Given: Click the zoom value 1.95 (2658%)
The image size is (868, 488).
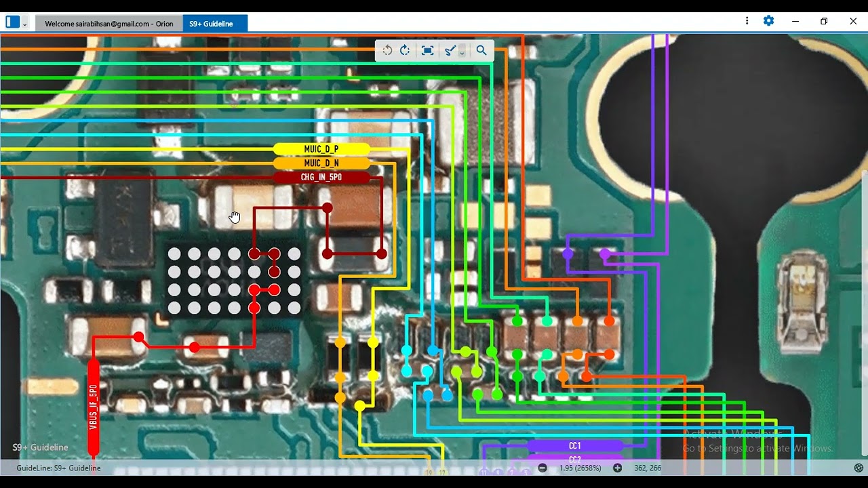Looking at the screenshot, I should pos(580,468).
